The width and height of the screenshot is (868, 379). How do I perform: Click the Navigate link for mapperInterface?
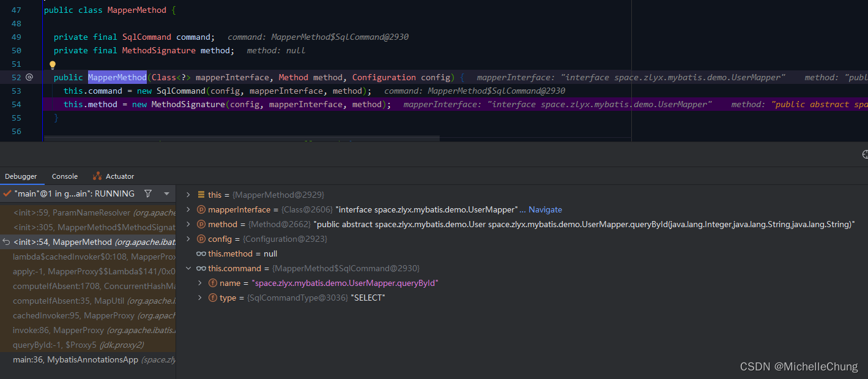(545, 209)
